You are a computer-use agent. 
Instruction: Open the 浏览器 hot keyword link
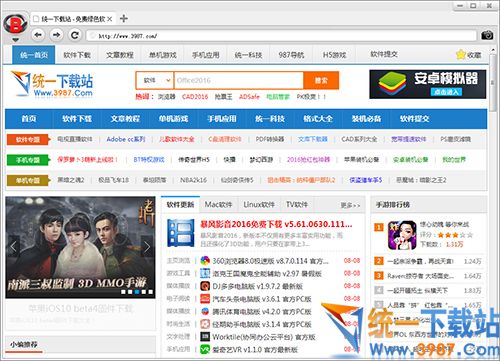pyautogui.click(x=166, y=97)
